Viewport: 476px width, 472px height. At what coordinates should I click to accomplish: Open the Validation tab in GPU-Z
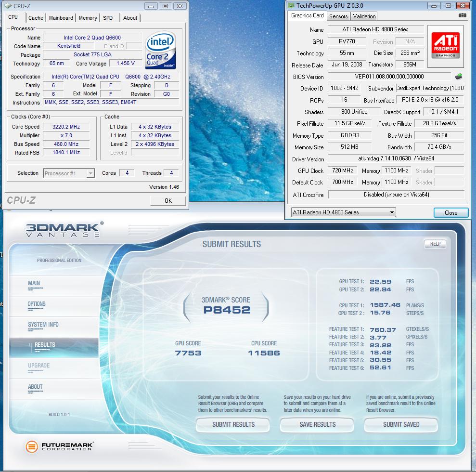point(364,16)
